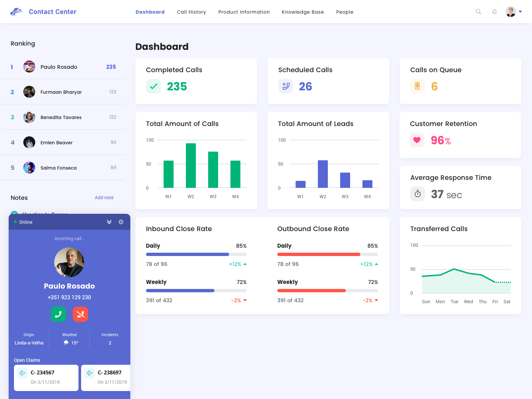The width and height of the screenshot is (532, 399).
Task: Click the Add note link
Action: click(x=104, y=198)
